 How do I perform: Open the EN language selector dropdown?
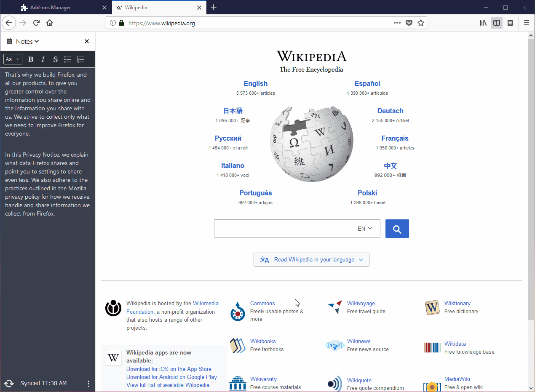(x=365, y=229)
